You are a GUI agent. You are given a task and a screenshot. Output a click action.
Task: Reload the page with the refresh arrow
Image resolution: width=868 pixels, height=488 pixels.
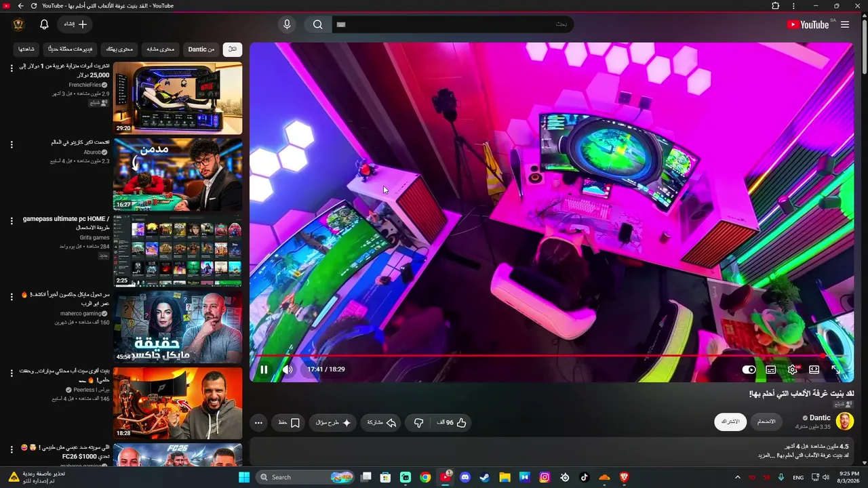[x=34, y=6]
